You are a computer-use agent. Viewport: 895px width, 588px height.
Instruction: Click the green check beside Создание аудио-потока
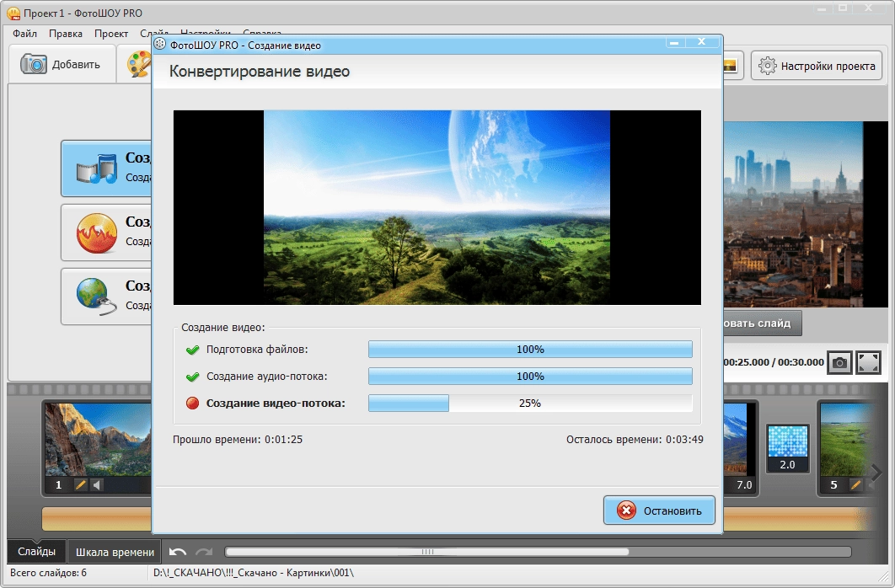point(192,377)
